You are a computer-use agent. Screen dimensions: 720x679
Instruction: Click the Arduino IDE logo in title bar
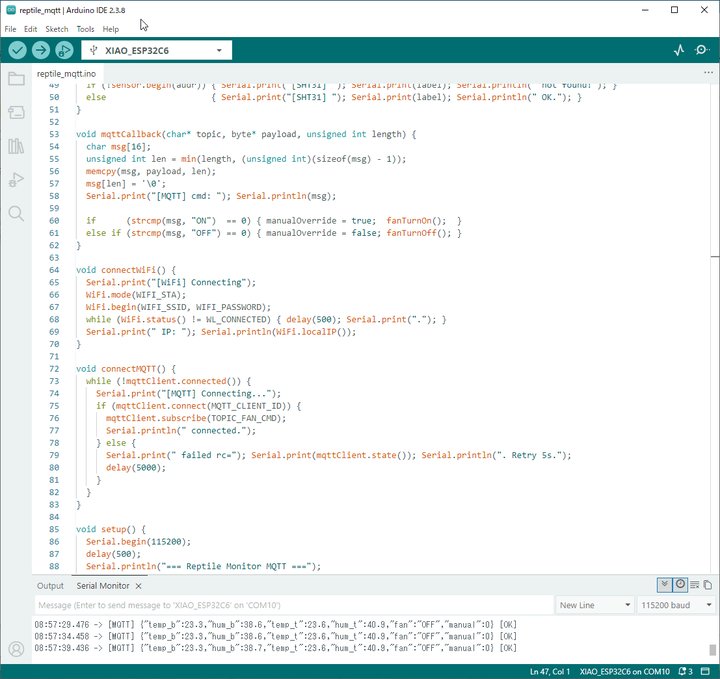11,10
